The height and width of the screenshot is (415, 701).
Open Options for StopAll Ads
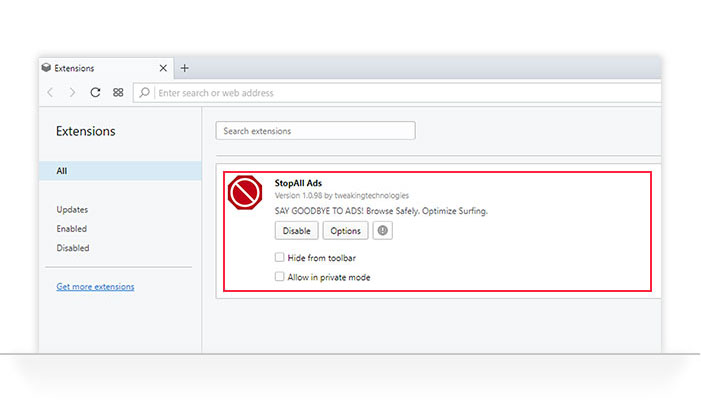[x=346, y=231]
